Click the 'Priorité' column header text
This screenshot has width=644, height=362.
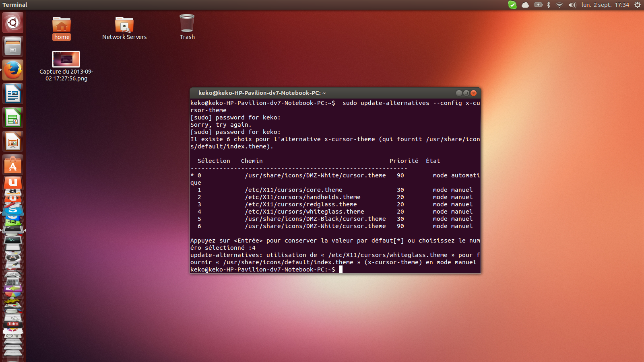(404, 161)
